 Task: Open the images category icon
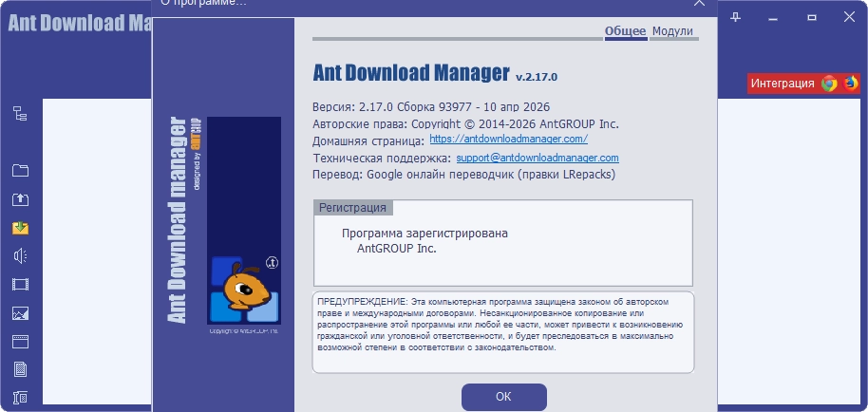point(21,313)
